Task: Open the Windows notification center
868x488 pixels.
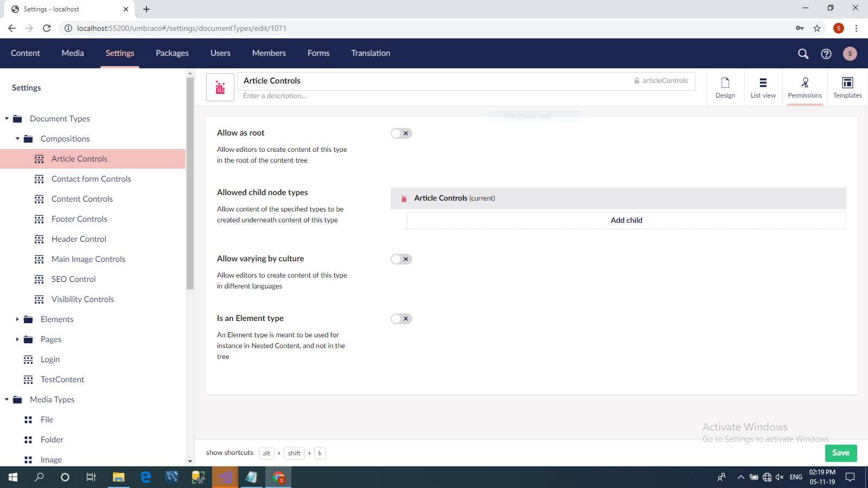Action: pyautogui.click(x=851, y=477)
